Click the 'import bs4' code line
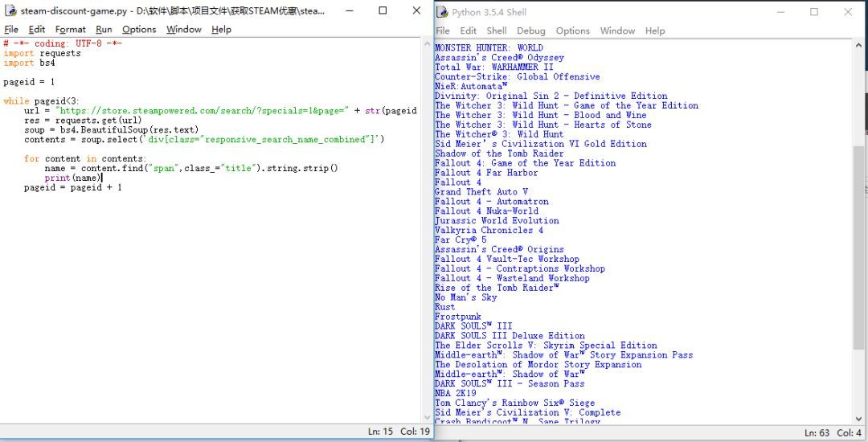The image size is (868, 442). pos(30,63)
